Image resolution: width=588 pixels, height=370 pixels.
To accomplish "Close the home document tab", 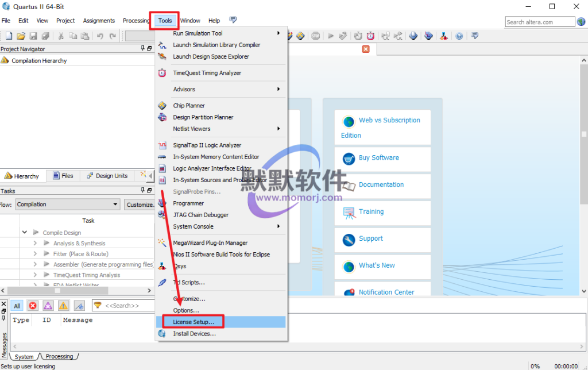I will [366, 49].
